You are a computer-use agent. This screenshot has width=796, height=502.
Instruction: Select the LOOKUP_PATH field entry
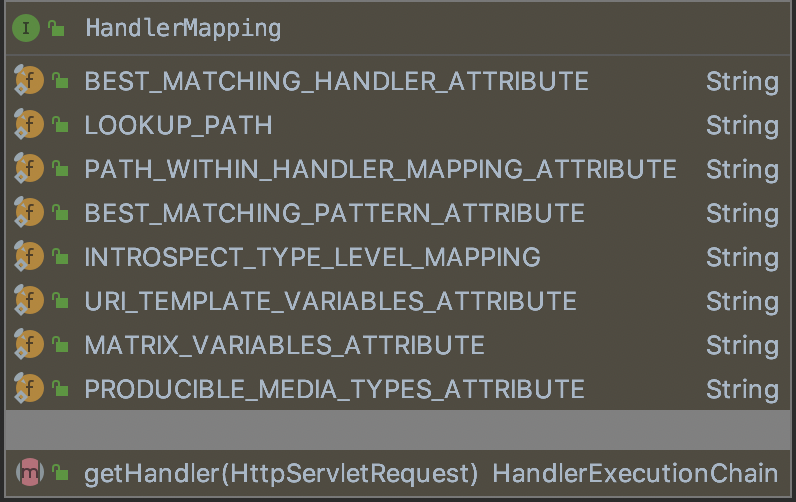click(178, 126)
